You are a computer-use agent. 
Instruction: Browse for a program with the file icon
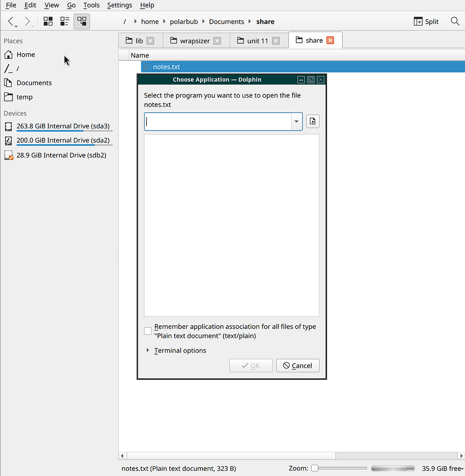(312, 121)
